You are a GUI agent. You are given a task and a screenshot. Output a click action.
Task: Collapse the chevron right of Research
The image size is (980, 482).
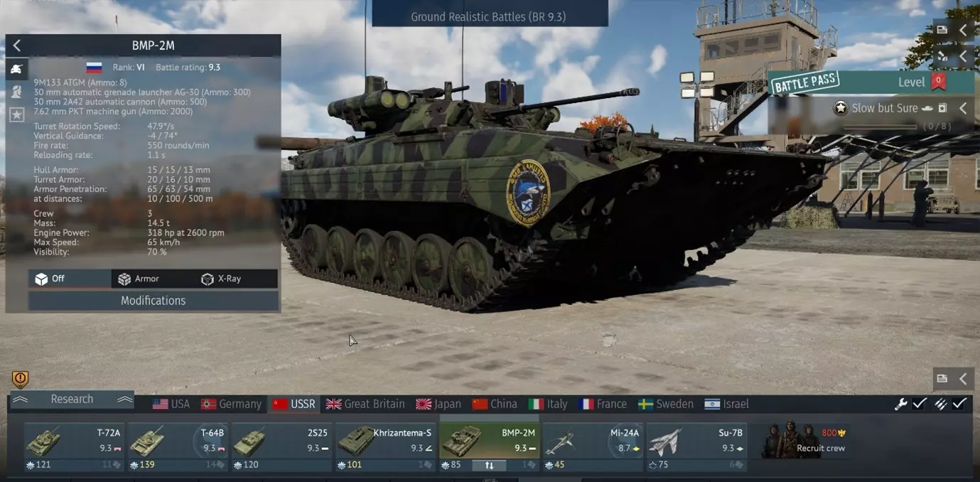tap(125, 400)
